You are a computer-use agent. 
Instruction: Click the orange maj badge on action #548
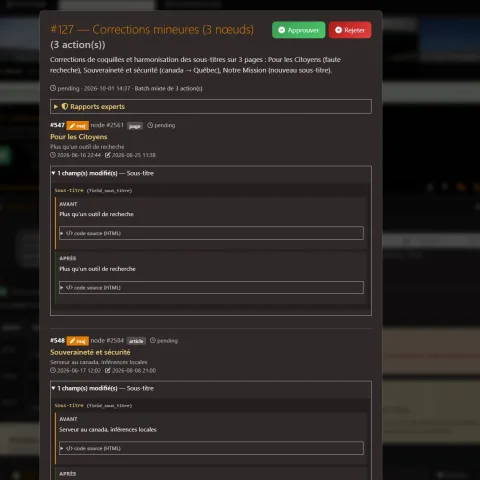(x=77, y=341)
